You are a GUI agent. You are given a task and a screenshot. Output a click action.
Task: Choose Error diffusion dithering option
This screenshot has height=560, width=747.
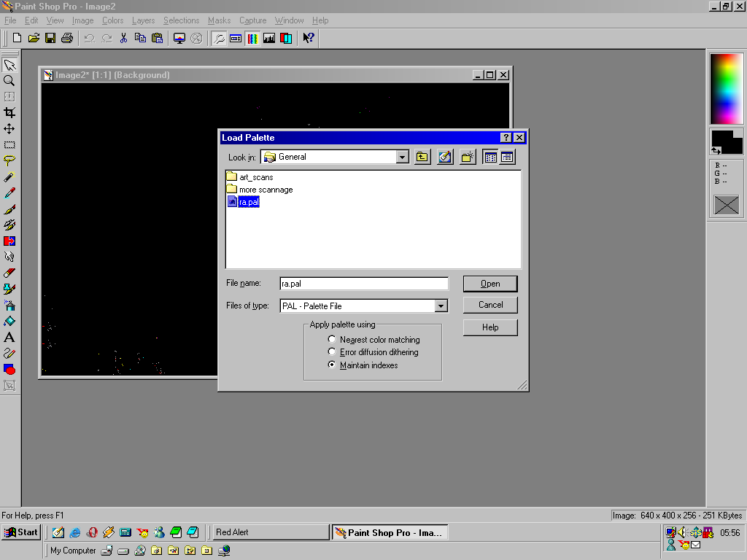coord(333,352)
